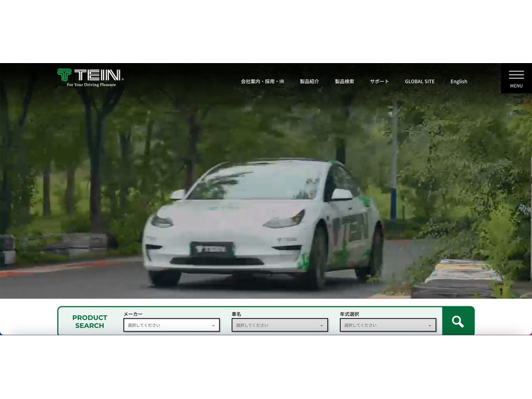Click the PRODUCT SEARCH heading
This screenshot has height=399, width=532.
(x=90, y=321)
